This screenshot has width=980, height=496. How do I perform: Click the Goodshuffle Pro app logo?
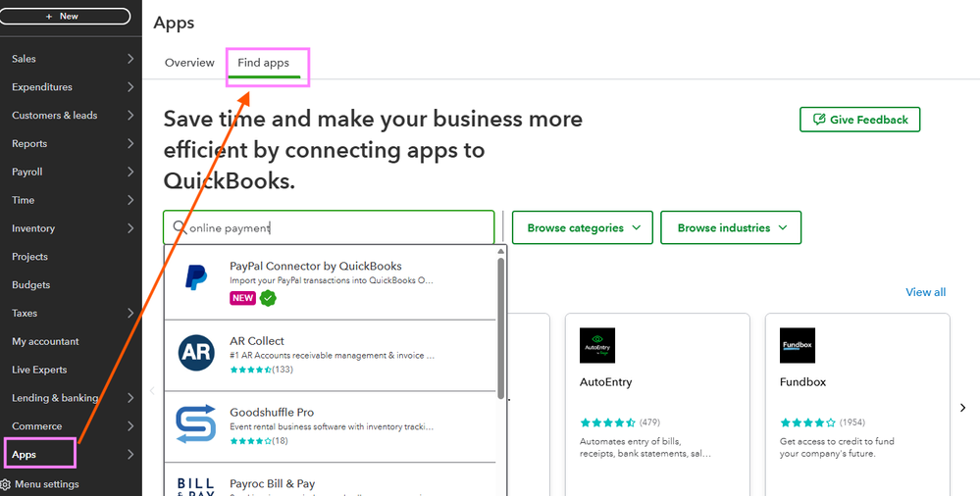pos(196,424)
